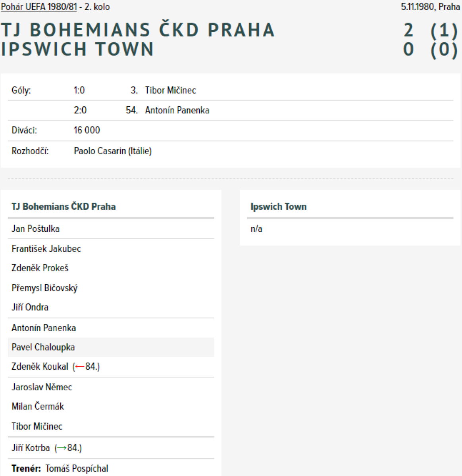
Task: Select goal scorer Tibor Mičinec in the goals list
Action: [x=170, y=90]
